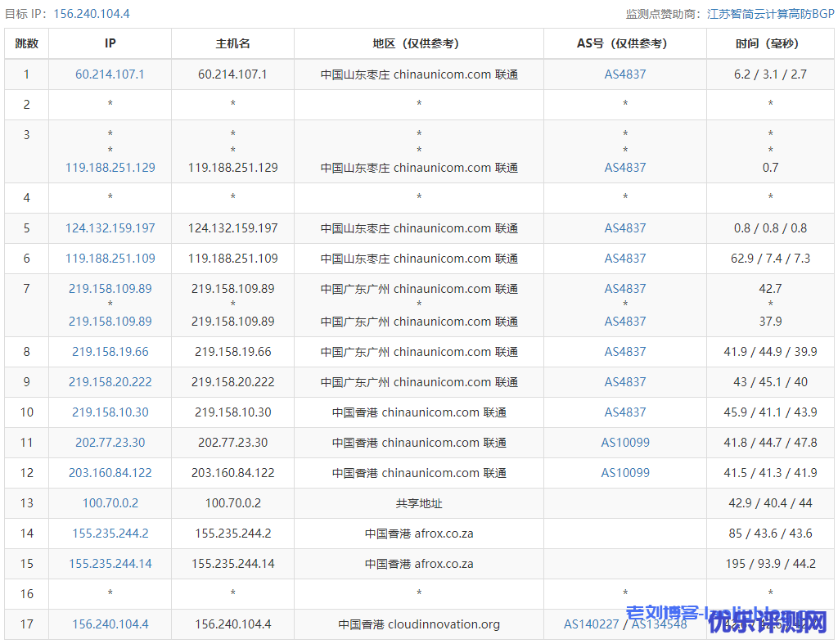
Task: Open the 202.77.23.30 IP link
Action: [110, 443]
